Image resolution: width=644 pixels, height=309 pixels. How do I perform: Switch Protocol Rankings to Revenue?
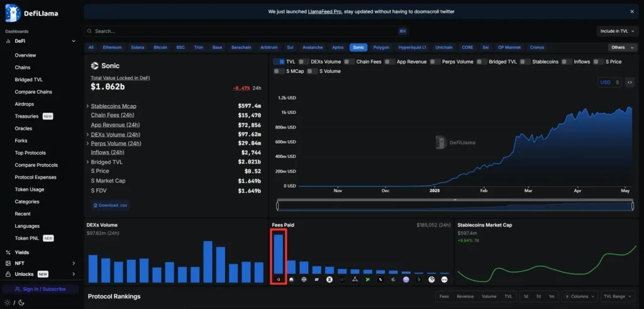465,296
